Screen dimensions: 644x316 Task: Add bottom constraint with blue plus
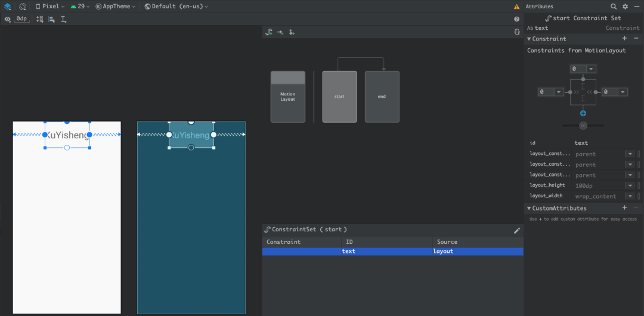[x=583, y=113]
